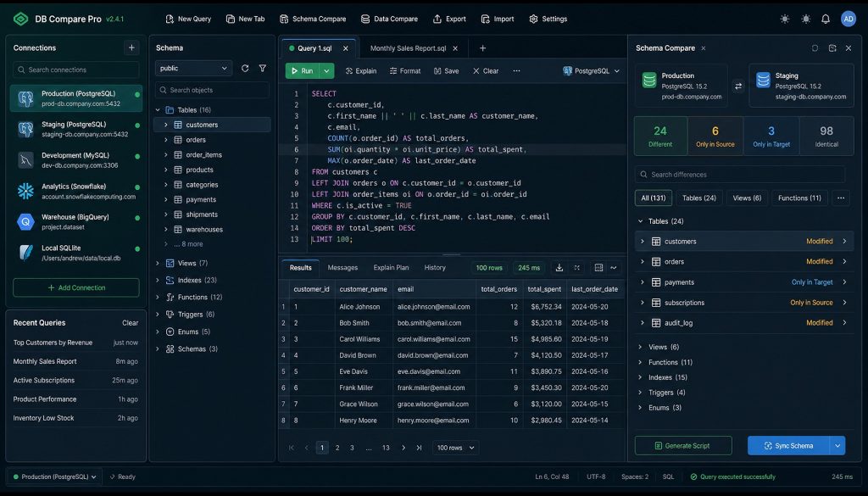Select Warehouse BigQuery connection
Image resolution: width=868 pixels, height=496 pixels.
(76, 222)
